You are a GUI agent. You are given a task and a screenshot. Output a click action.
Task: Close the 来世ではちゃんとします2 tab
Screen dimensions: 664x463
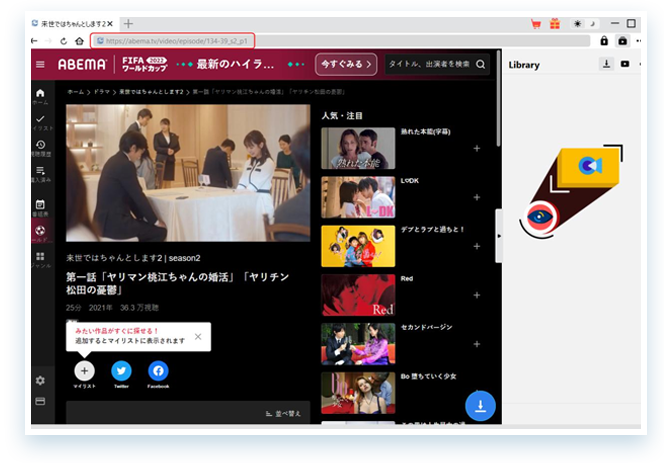[110, 24]
